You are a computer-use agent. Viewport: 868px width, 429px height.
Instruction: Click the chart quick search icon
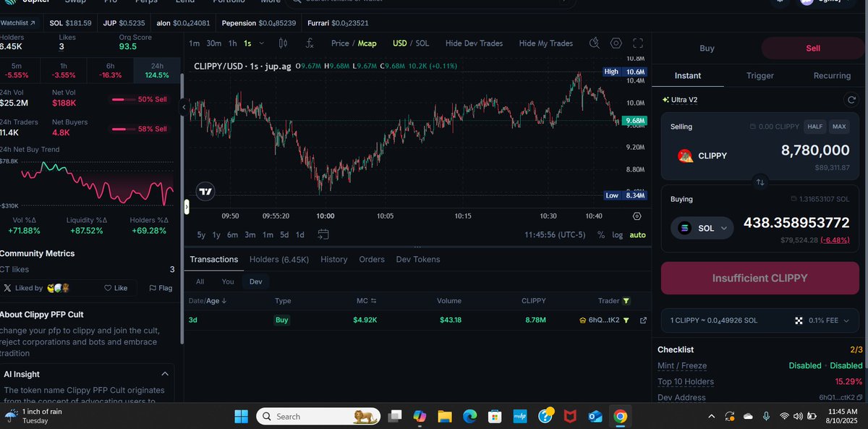coord(595,43)
